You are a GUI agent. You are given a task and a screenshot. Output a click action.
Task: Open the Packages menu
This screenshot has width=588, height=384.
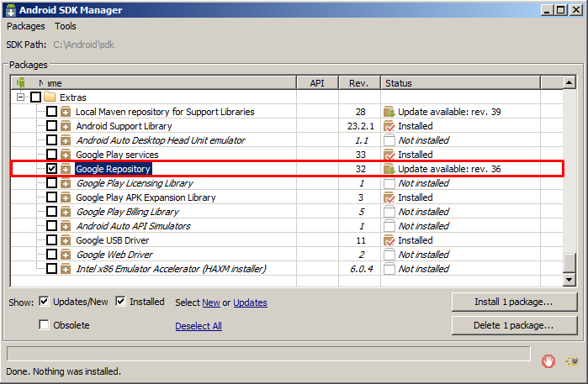click(26, 26)
